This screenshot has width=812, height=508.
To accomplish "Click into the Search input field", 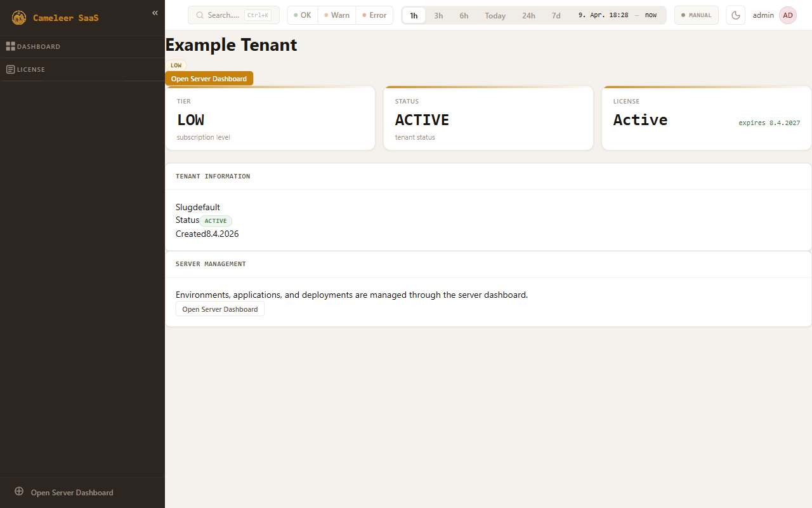I will pyautogui.click(x=223, y=15).
